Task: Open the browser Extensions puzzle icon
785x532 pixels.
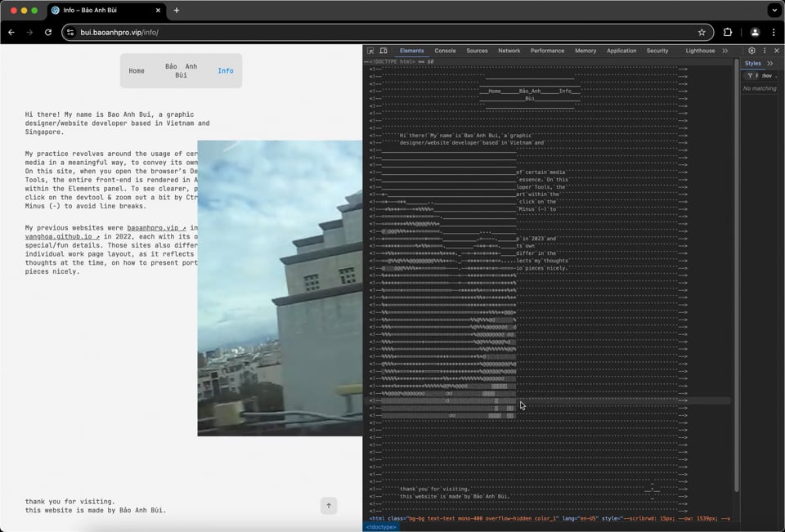Action: pos(728,33)
